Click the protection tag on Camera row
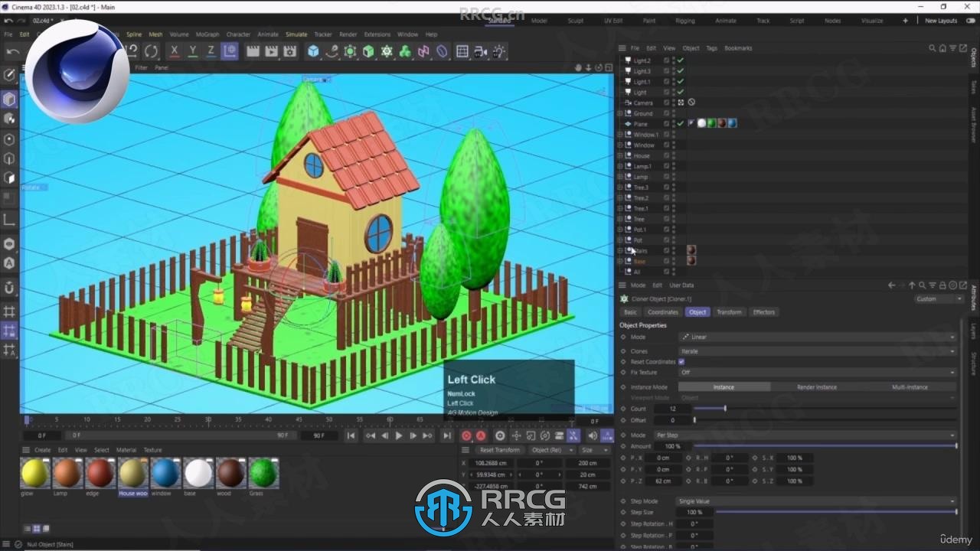This screenshot has height=551, width=980. coord(691,103)
